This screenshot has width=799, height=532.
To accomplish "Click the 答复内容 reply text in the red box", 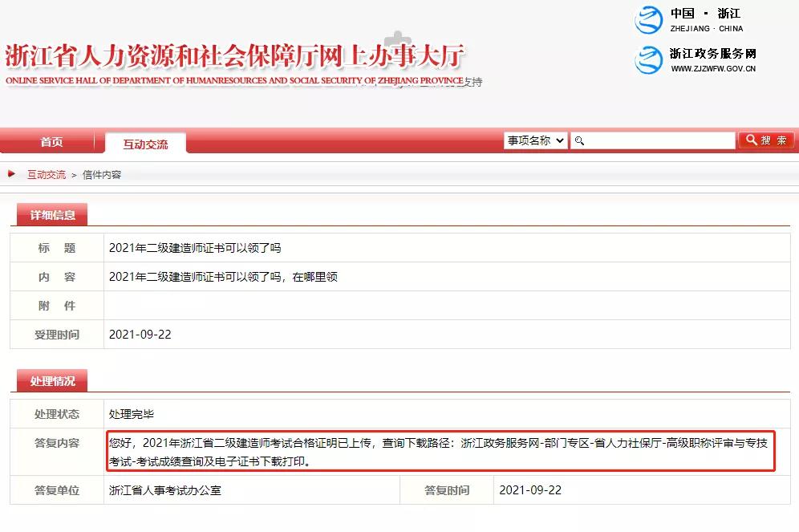I will pos(440,452).
